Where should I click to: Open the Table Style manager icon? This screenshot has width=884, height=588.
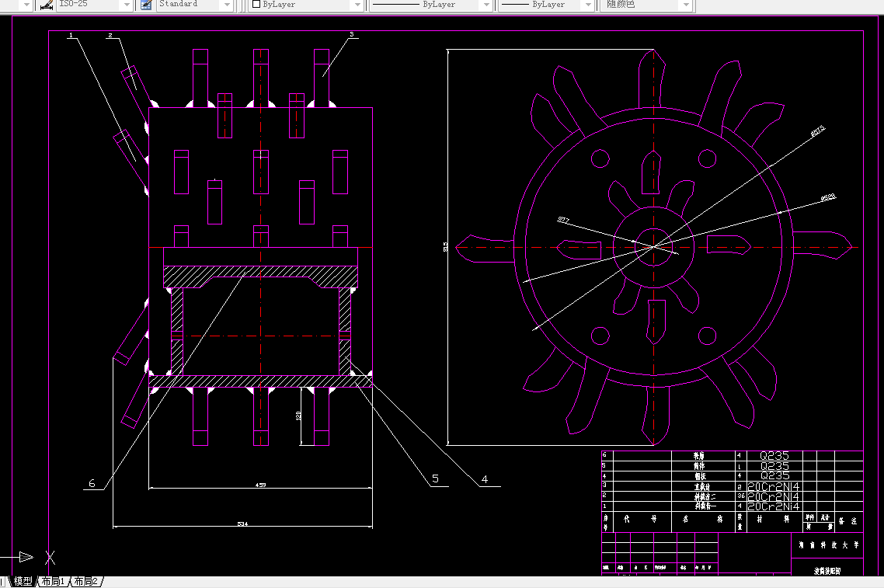point(146,5)
